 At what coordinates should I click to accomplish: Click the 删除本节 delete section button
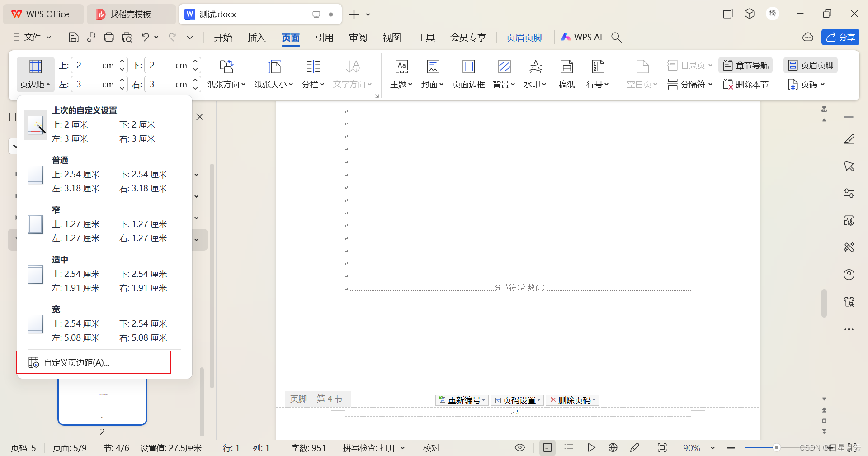pyautogui.click(x=745, y=84)
